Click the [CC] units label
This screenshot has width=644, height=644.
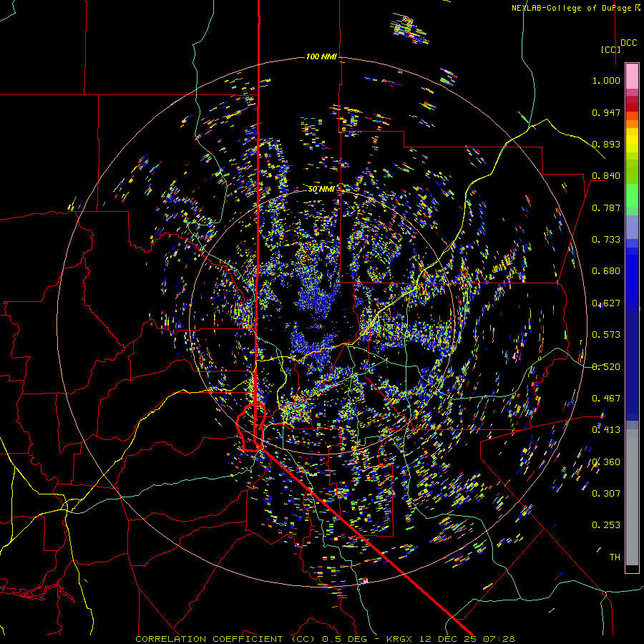tap(611, 49)
